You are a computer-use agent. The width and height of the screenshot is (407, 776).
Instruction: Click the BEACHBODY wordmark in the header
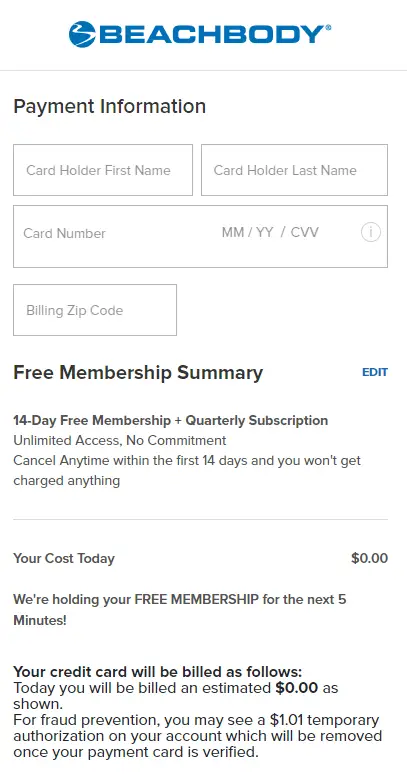215,34
